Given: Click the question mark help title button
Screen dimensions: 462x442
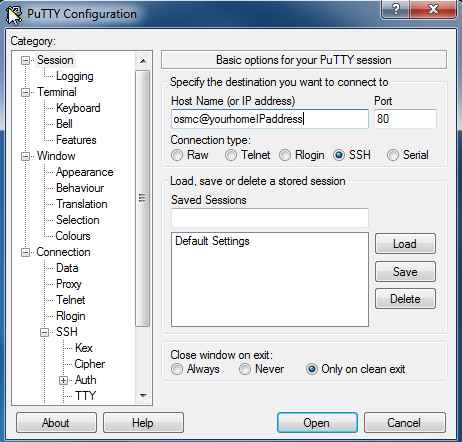Looking at the screenshot, I should coord(396,9).
